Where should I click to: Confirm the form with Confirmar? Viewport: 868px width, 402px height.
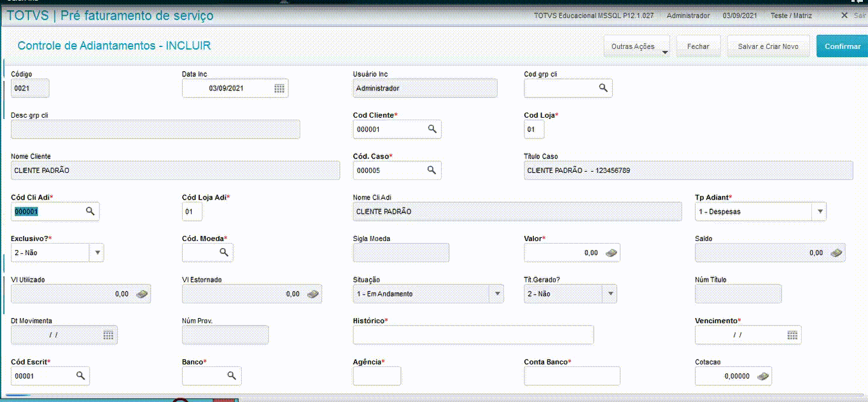842,46
